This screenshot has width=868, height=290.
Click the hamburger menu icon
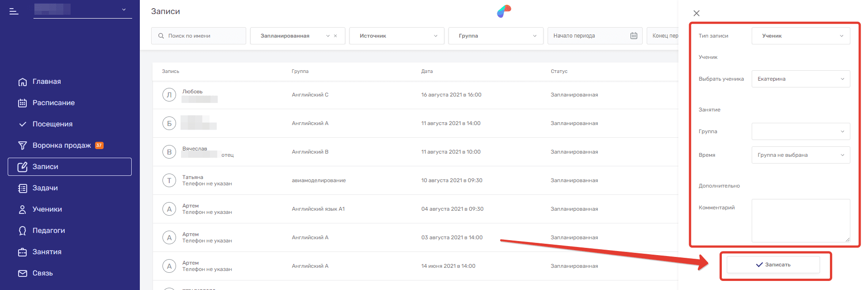click(14, 11)
